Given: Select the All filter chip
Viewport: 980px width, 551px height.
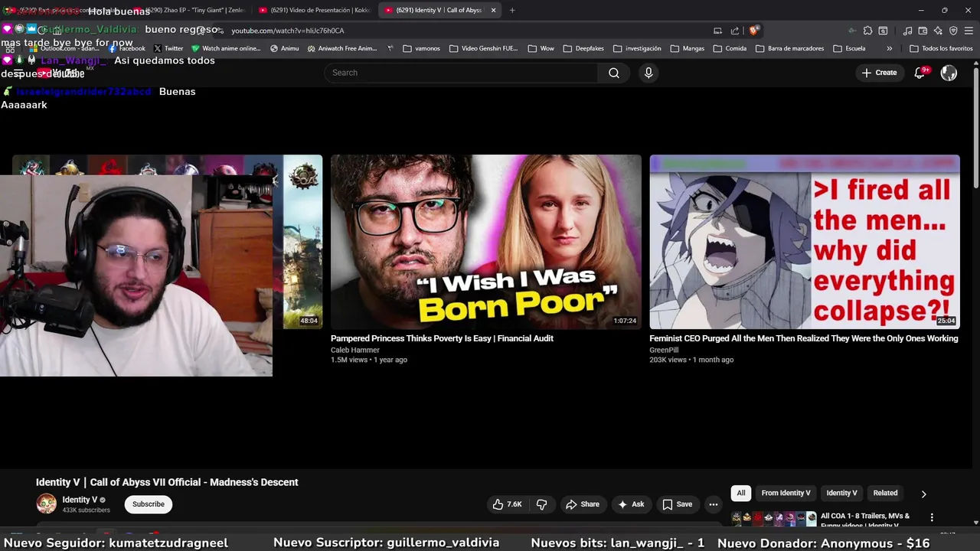Looking at the screenshot, I should pyautogui.click(x=740, y=493).
